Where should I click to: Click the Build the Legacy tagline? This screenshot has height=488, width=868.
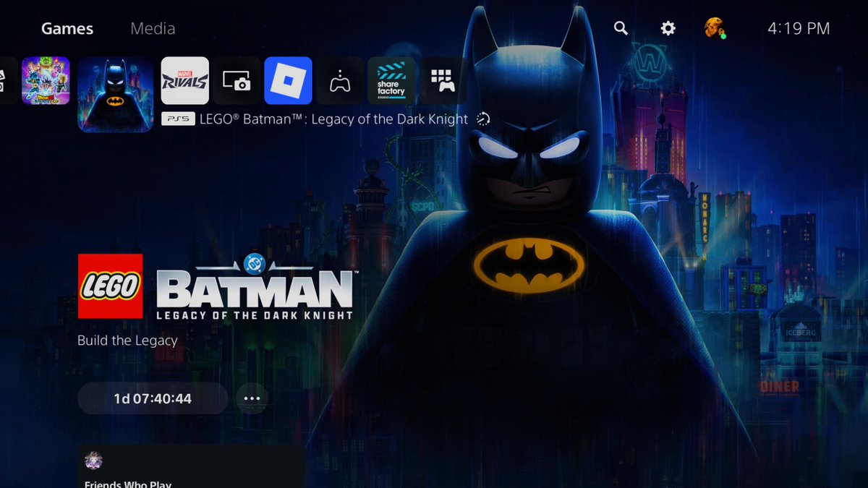[x=127, y=341]
